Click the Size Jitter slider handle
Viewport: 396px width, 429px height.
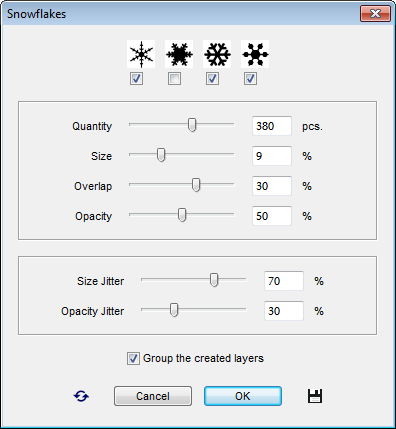pyautogui.click(x=214, y=280)
